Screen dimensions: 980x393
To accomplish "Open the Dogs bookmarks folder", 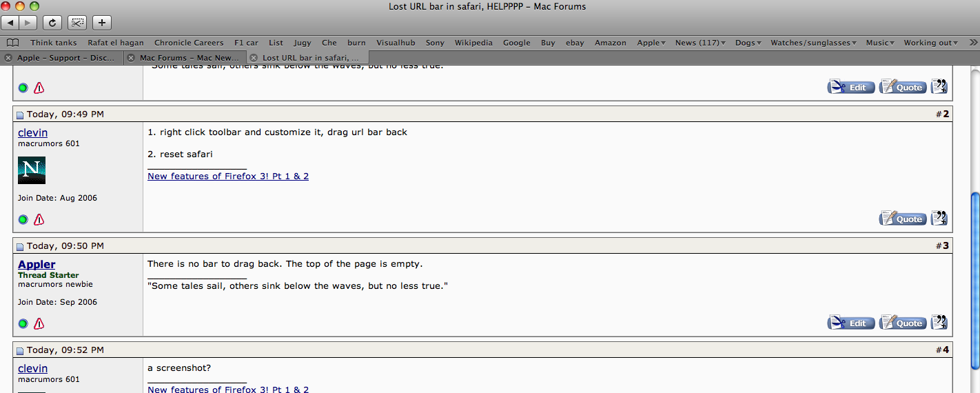I will point(748,43).
